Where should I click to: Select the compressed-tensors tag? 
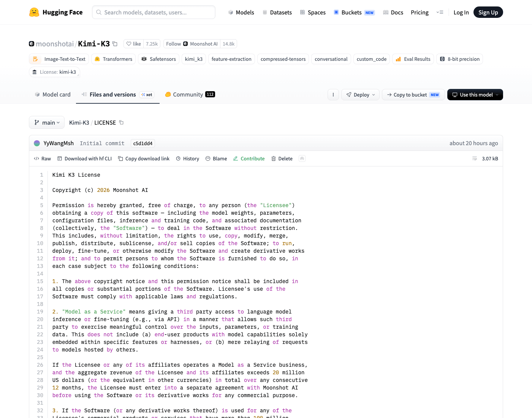click(x=283, y=59)
